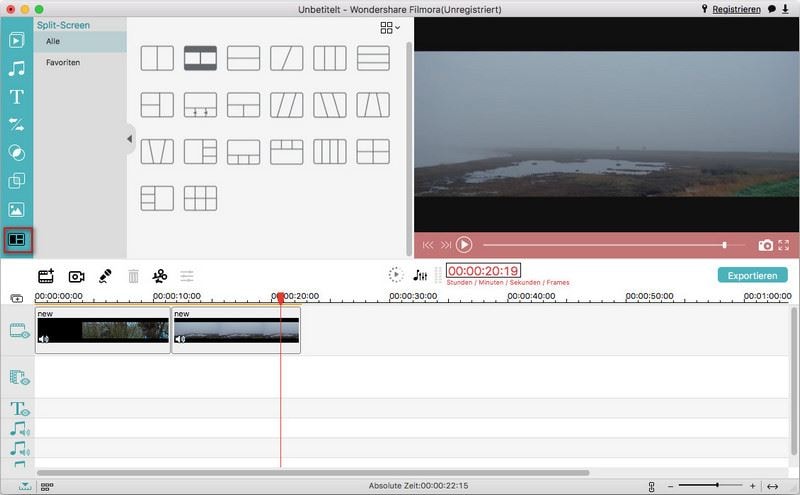
Task: Click the Registrieren link
Action: click(736, 9)
